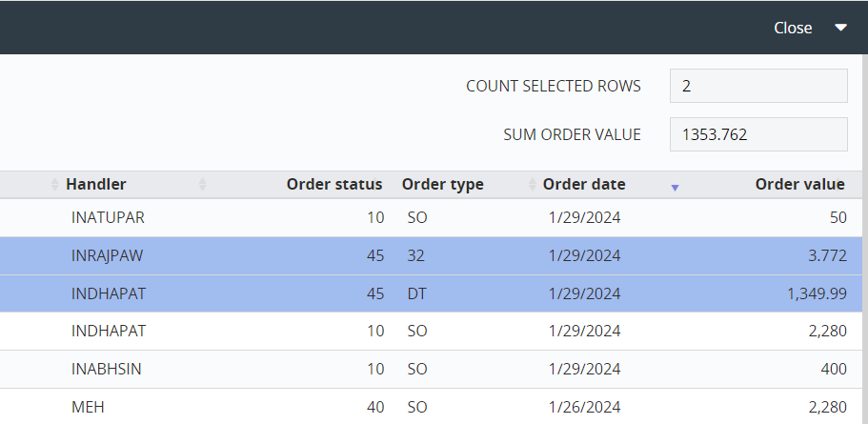The height and width of the screenshot is (424, 868).
Task: Click the SUM ORDER VALUE field
Action: pyautogui.click(x=758, y=134)
